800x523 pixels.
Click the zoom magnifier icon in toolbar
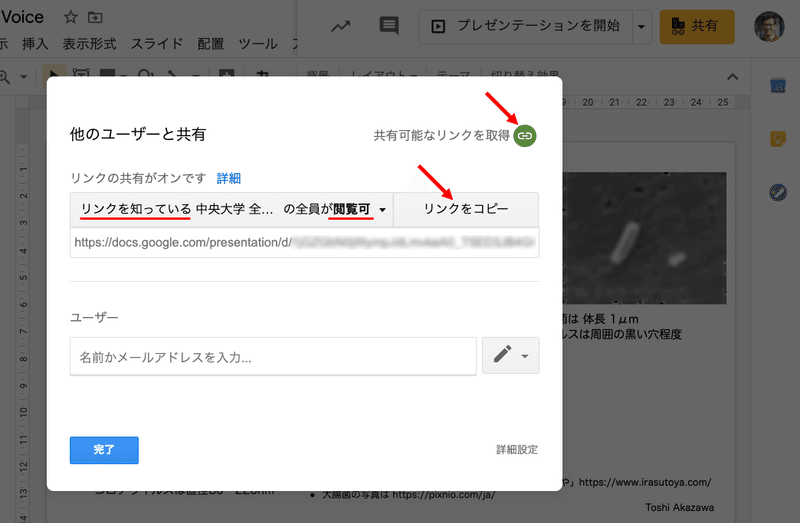point(4,78)
